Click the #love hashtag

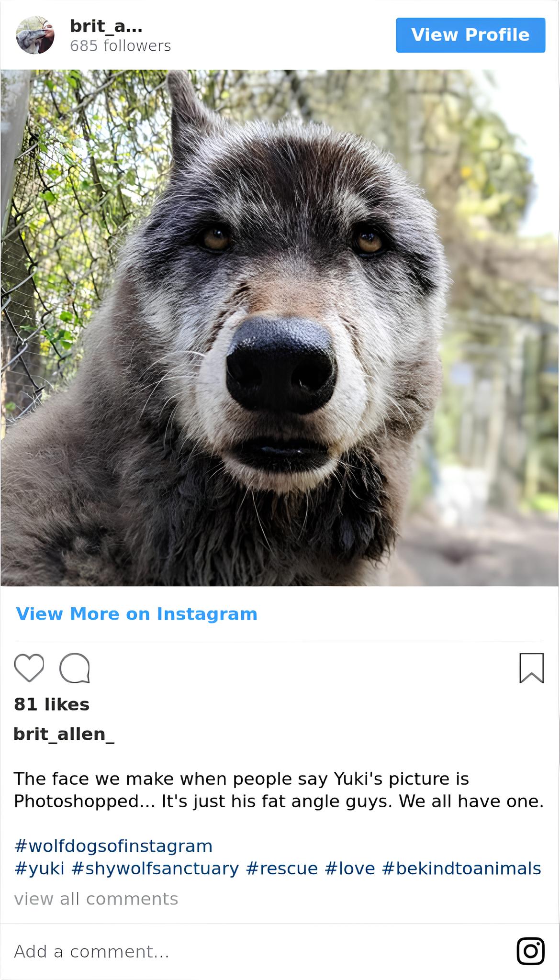(349, 868)
